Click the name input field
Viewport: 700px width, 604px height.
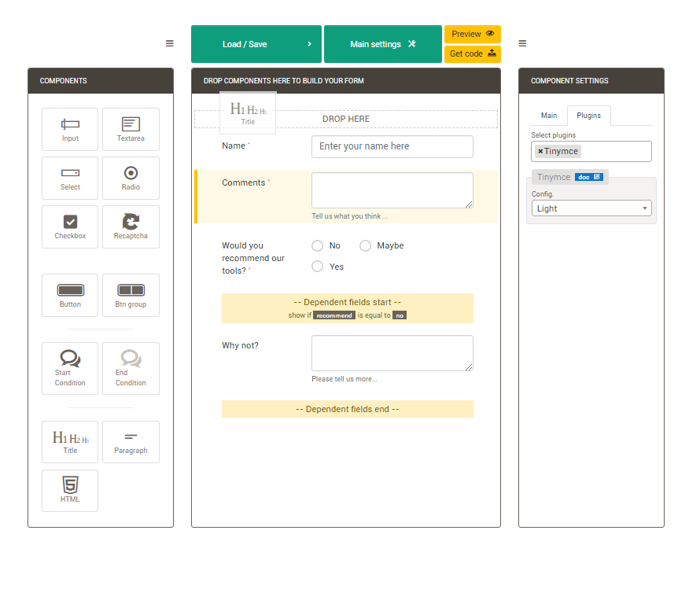click(x=392, y=146)
